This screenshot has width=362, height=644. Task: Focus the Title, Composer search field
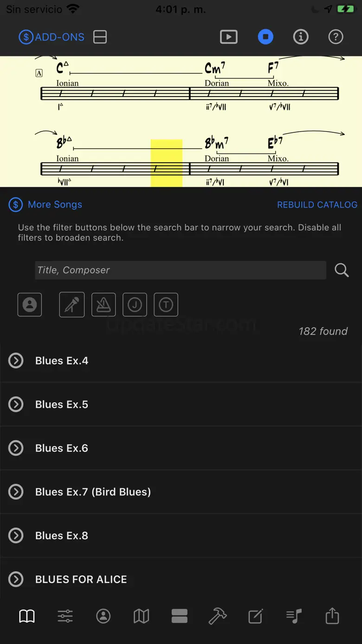pyautogui.click(x=180, y=270)
